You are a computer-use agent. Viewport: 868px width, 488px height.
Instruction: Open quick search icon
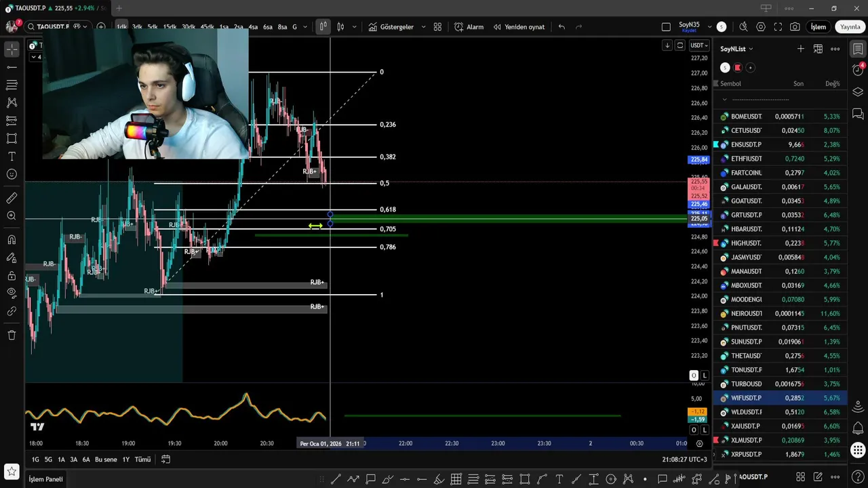point(743,27)
